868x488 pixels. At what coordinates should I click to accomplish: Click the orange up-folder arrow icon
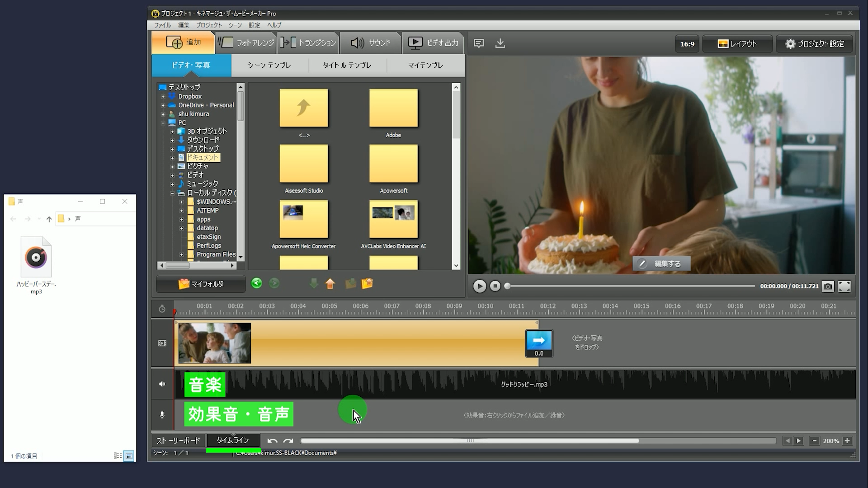coord(330,283)
